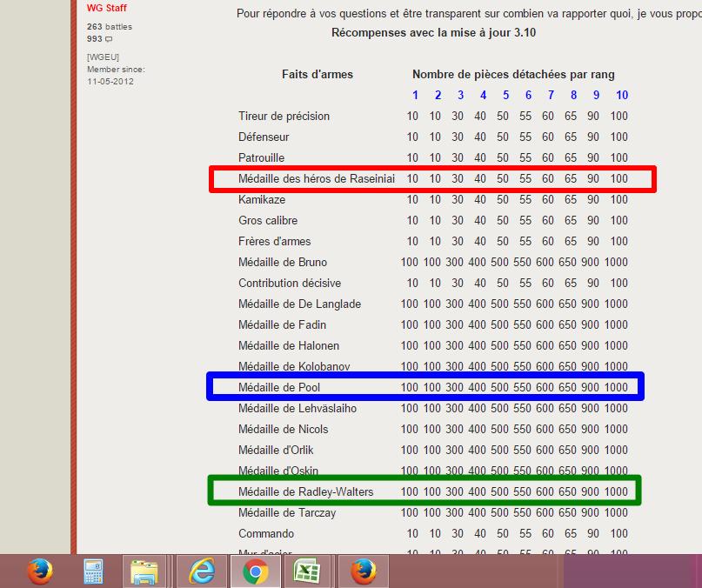702x588 pixels.
Task: Click the rank 7 column header link
Action: 551,95
